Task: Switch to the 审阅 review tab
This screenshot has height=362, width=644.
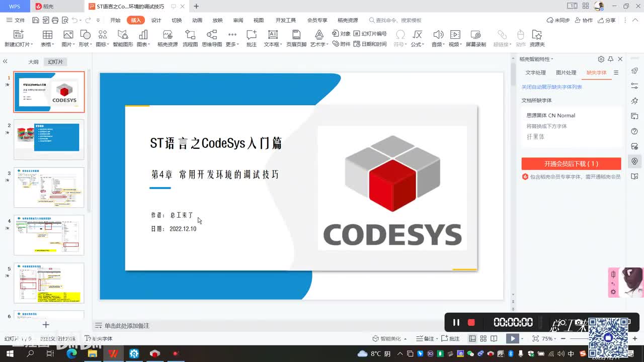Action: tap(238, 20)
